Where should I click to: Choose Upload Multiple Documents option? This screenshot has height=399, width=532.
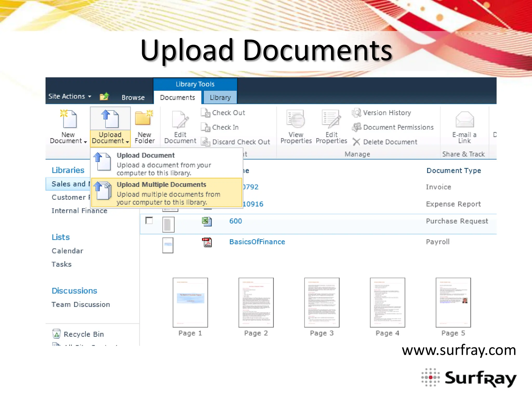click(166, 193)
